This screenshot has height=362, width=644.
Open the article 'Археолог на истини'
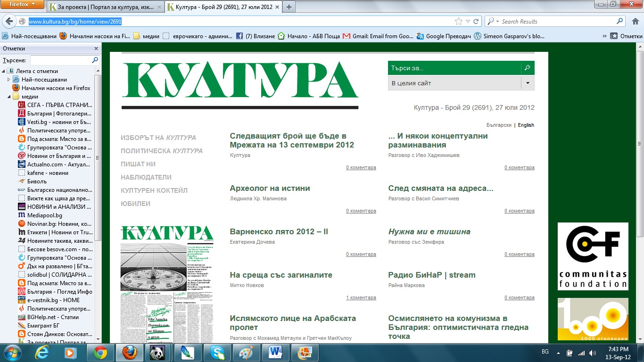[270, 188]
